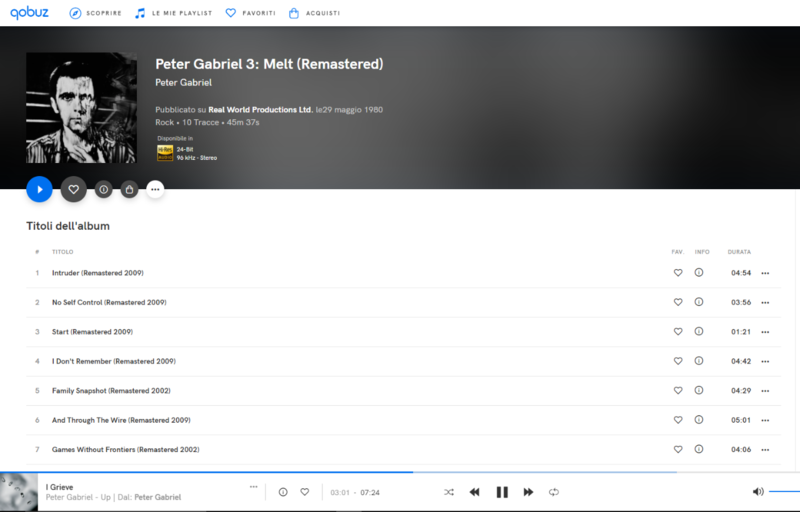
Task: Select track Intruder (Remastered 2009)
Action: click(97, 273)
